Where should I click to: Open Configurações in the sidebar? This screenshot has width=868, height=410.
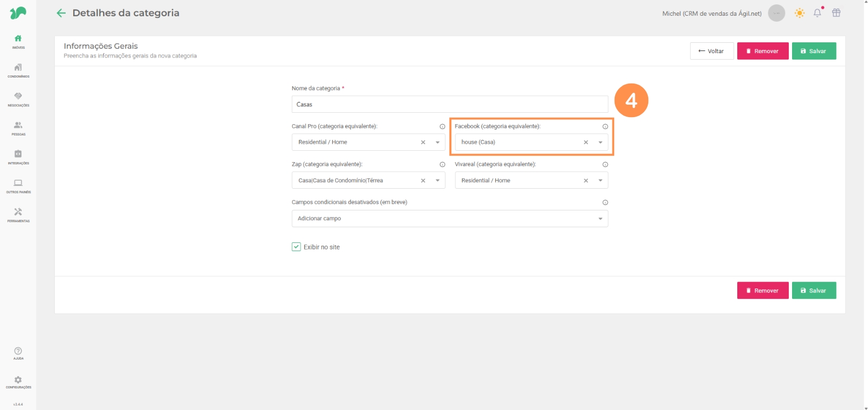coord(18,382)
